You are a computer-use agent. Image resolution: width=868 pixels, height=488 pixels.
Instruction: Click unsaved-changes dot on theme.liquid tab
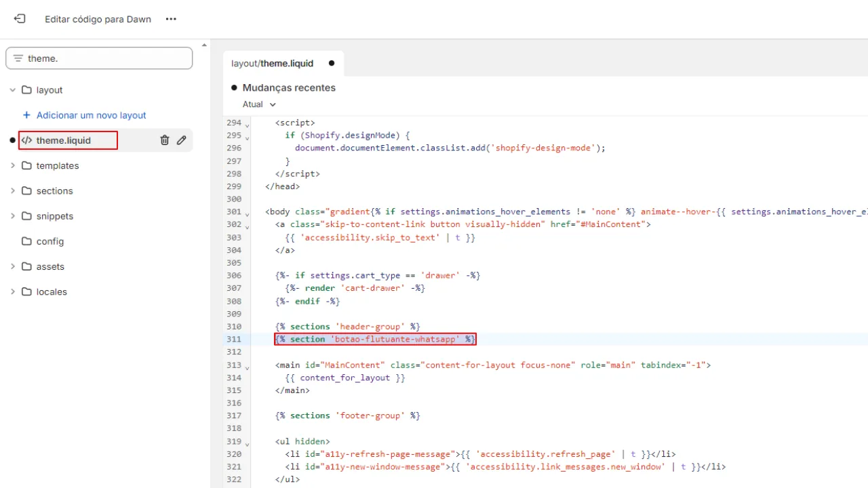(332, 63)
